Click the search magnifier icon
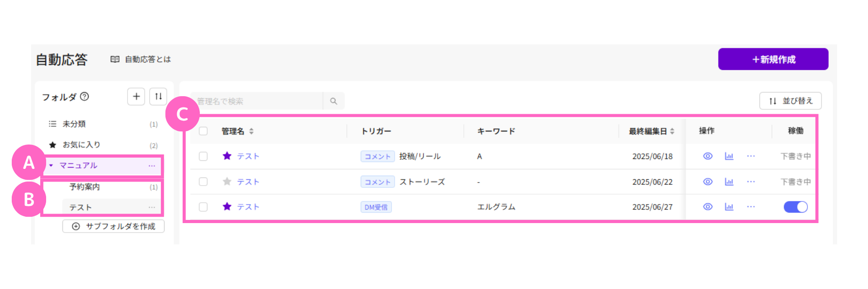Screen dimensions: 868x289 (x=334, y=101)
